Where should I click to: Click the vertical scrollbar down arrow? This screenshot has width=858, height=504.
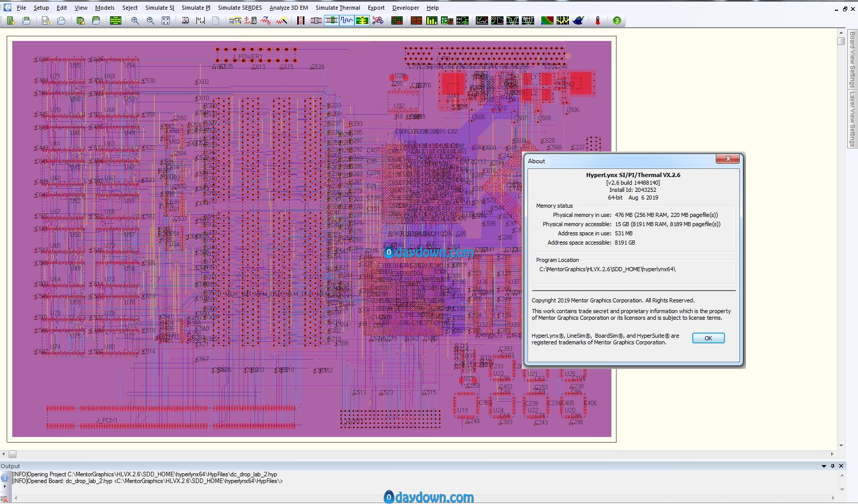pos(841,446)
